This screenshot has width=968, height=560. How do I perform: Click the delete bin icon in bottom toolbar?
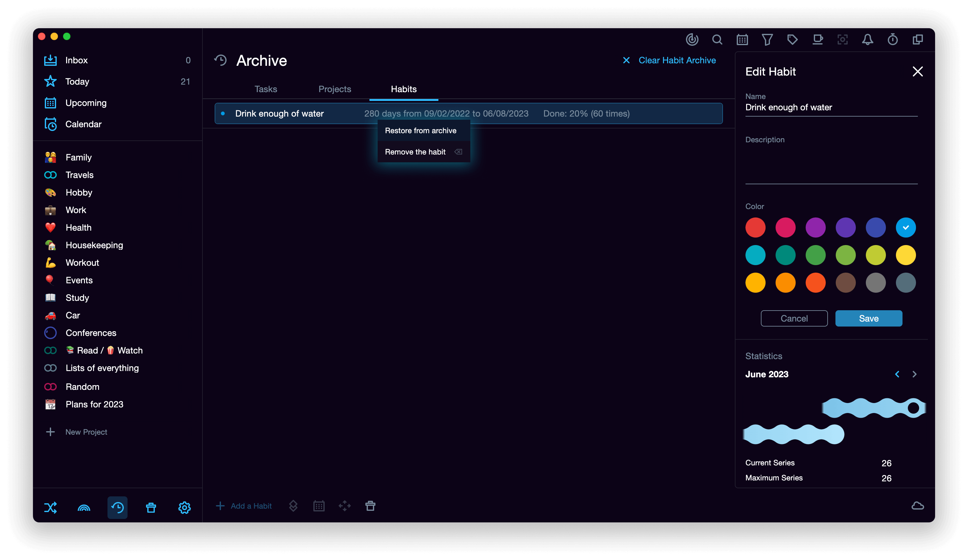click(x=370, y=506)
